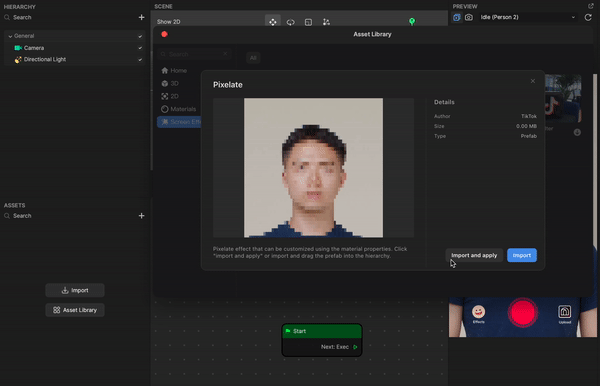Click Effects icon in preview
The width and height of the screenshot is (600, 386).
[x=478, y=314]
